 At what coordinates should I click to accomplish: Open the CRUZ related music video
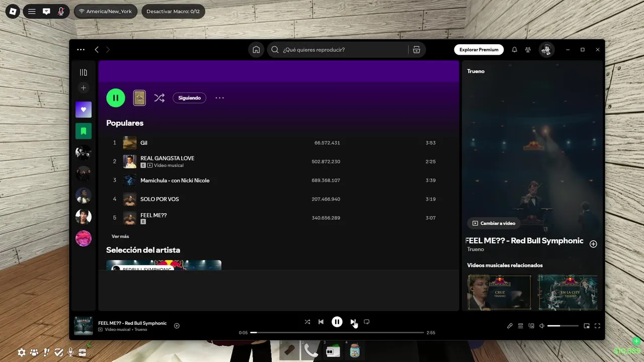(x=499, y=292)
